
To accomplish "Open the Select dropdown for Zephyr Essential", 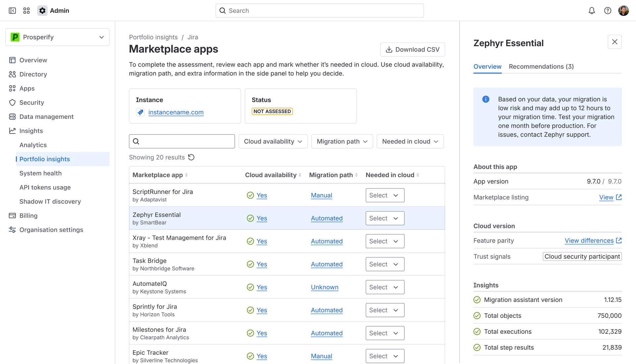I will (x=385, y=218).
